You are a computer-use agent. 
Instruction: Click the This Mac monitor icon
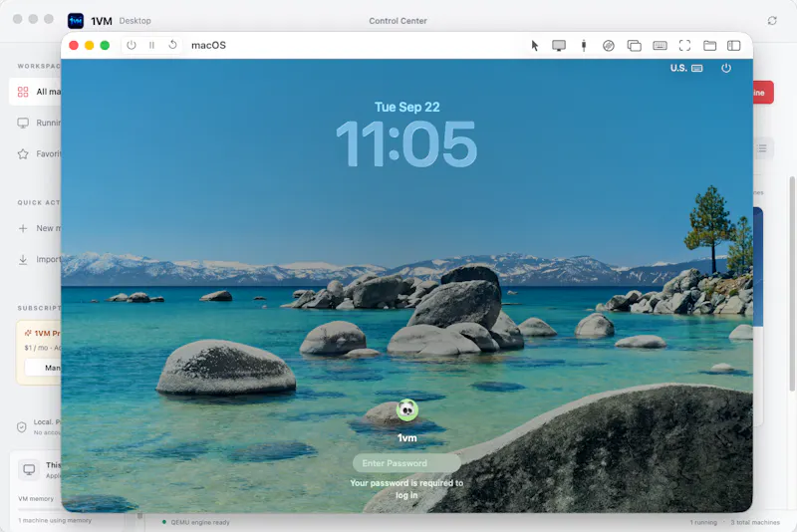29,469
